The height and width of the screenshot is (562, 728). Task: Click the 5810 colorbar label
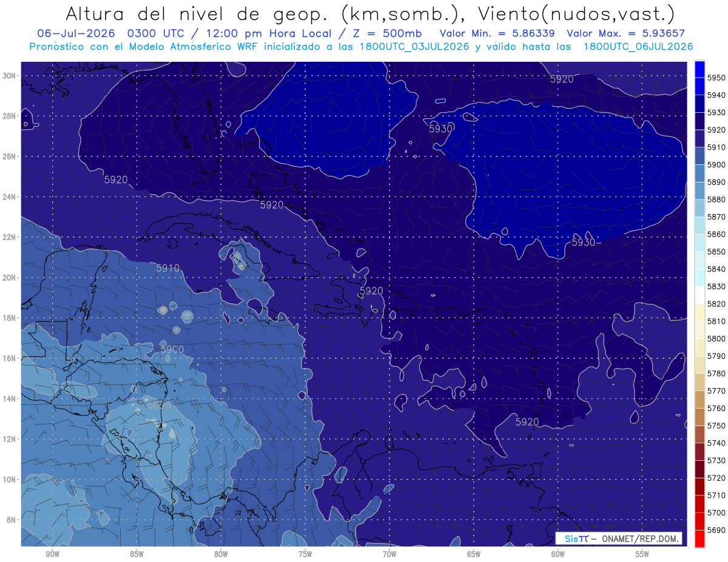tap(716, 321)
